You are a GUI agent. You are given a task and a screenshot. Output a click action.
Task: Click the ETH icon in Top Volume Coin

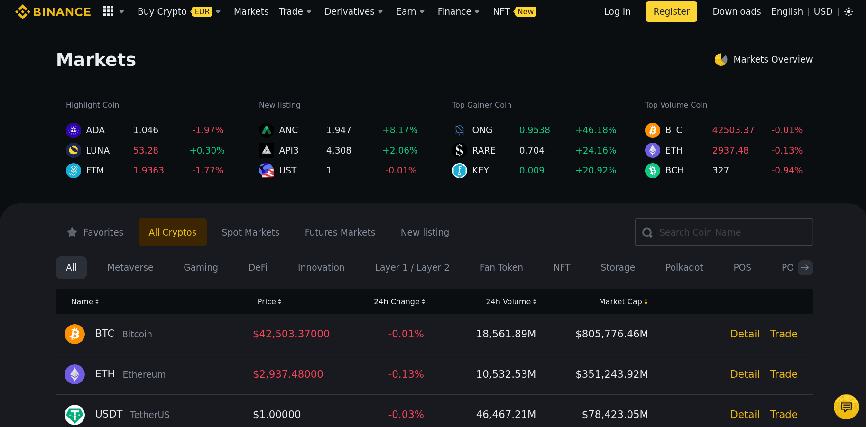point(653,150)
